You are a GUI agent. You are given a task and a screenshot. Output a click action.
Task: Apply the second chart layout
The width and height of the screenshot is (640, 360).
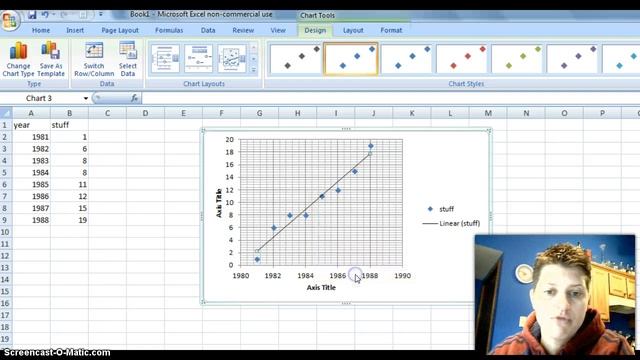click(199, 59)
